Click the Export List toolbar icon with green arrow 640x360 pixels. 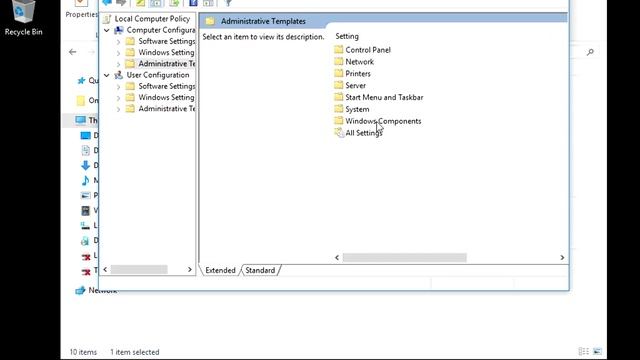tap(174, 3)
